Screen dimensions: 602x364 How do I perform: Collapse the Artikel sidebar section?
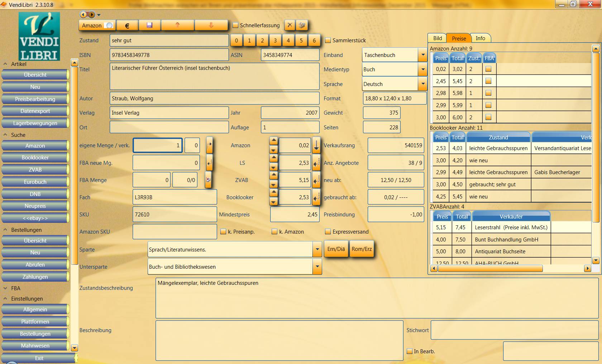point(5,64)
